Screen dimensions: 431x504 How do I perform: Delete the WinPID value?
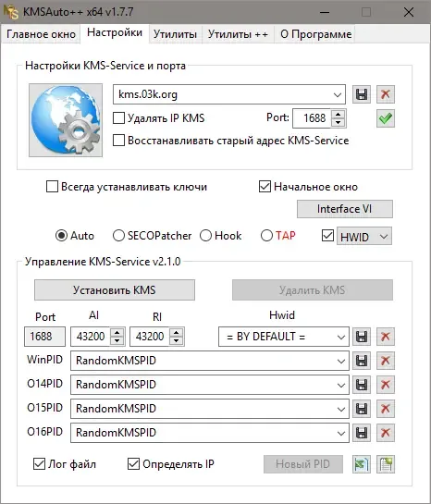coord(386,361)
